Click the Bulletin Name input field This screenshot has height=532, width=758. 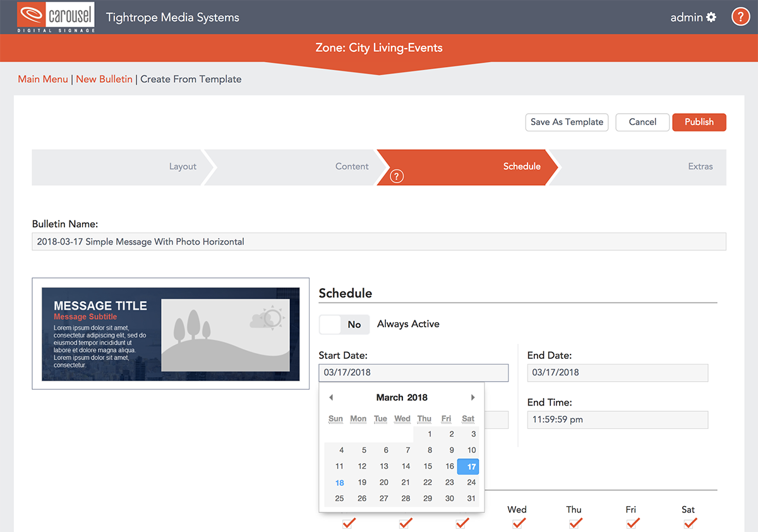pos(379,241)
